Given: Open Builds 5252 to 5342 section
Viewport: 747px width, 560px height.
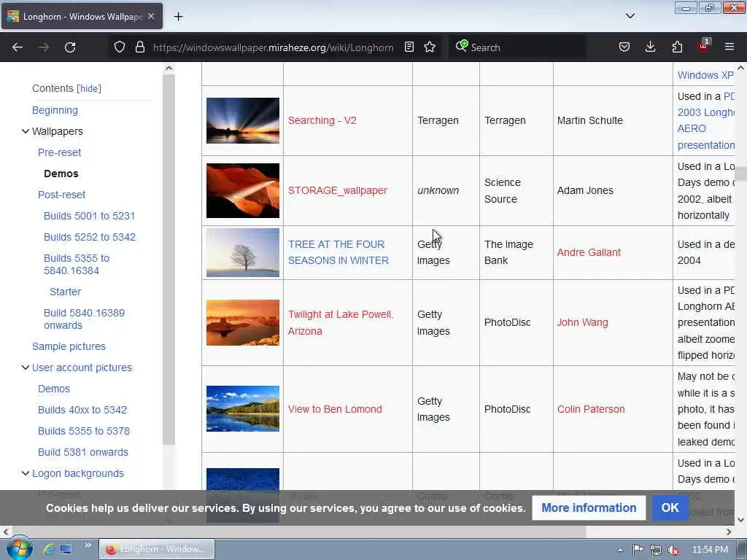Looking at the screenshot, I should click(x=90, y=237).
